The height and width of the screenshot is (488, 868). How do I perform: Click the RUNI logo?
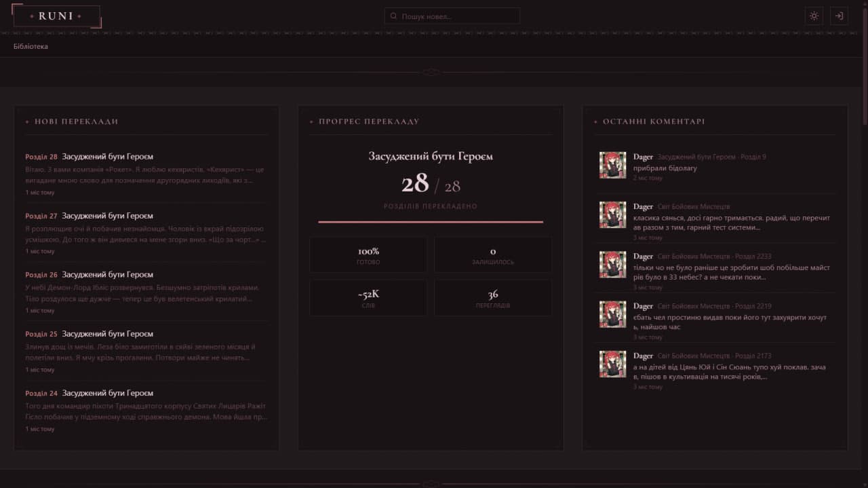(56, 16)
